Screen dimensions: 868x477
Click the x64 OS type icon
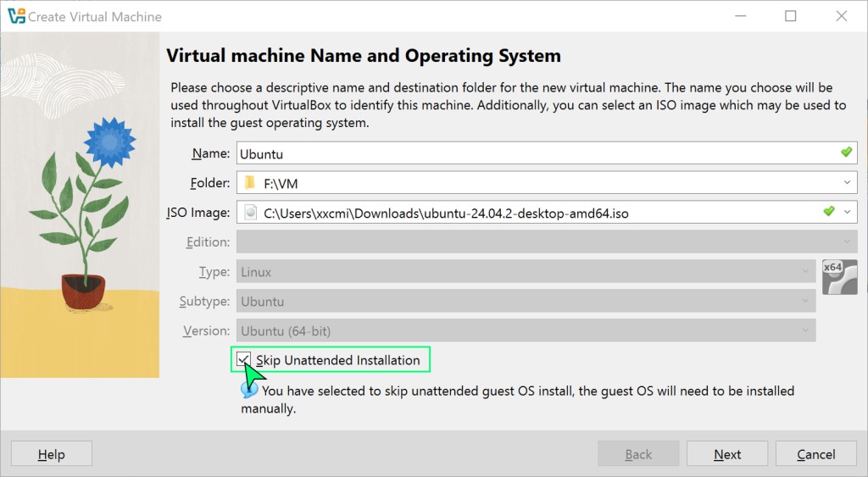coord(839,277)
